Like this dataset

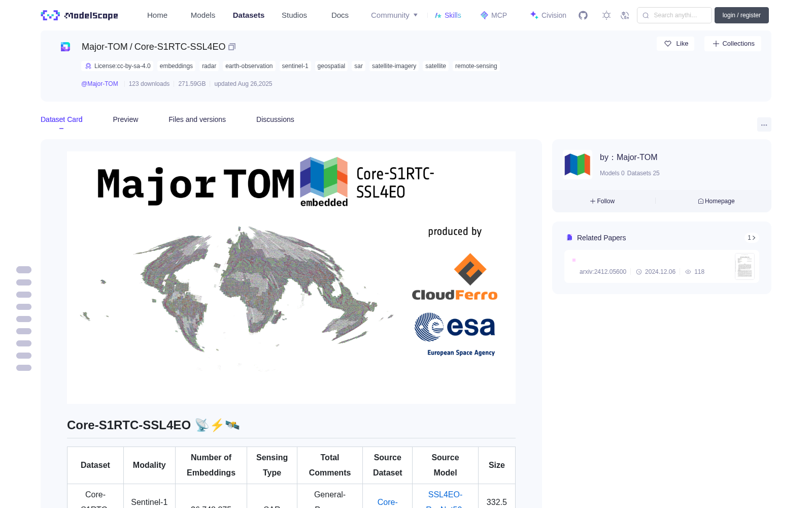tap(676, 44)
